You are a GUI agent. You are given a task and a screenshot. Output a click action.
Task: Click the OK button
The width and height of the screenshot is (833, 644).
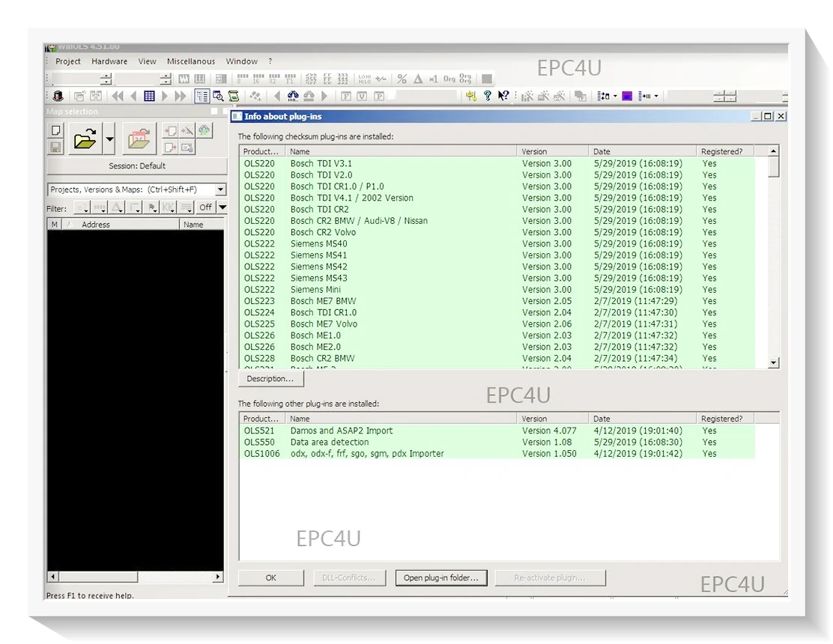[271, 577]
